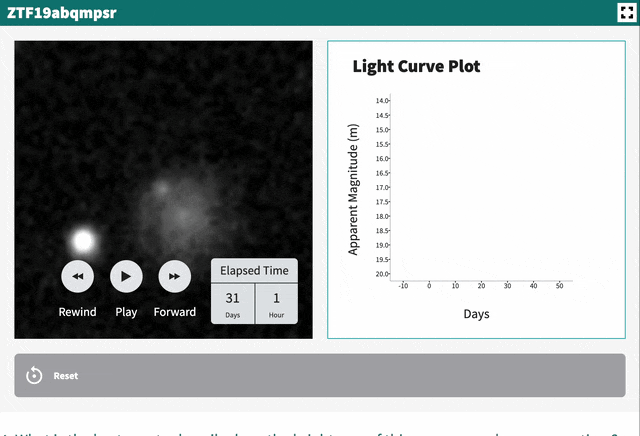The height and width of the screenshot is (436, 640).
Task: Click the -10 tick on Days axis
Action: tap(403, 286)
